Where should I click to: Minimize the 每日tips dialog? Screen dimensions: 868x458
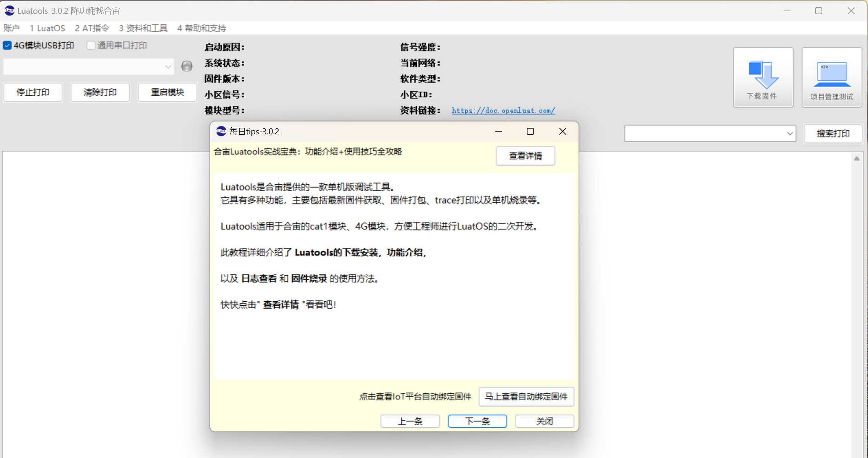(499, 132)
